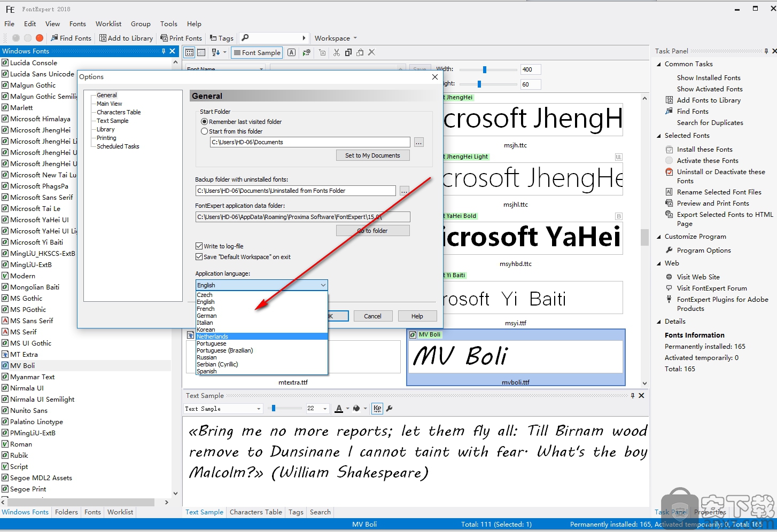
Task: Click the text color A icon
Action: (339, 409)
